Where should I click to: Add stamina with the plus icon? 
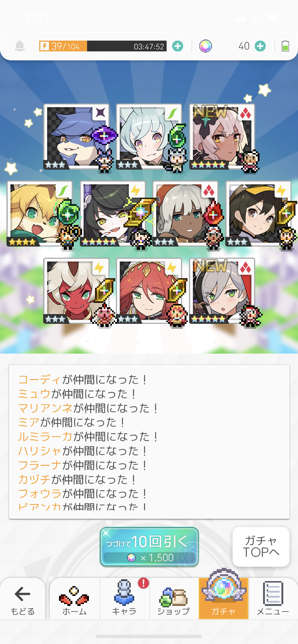[177, 46]
